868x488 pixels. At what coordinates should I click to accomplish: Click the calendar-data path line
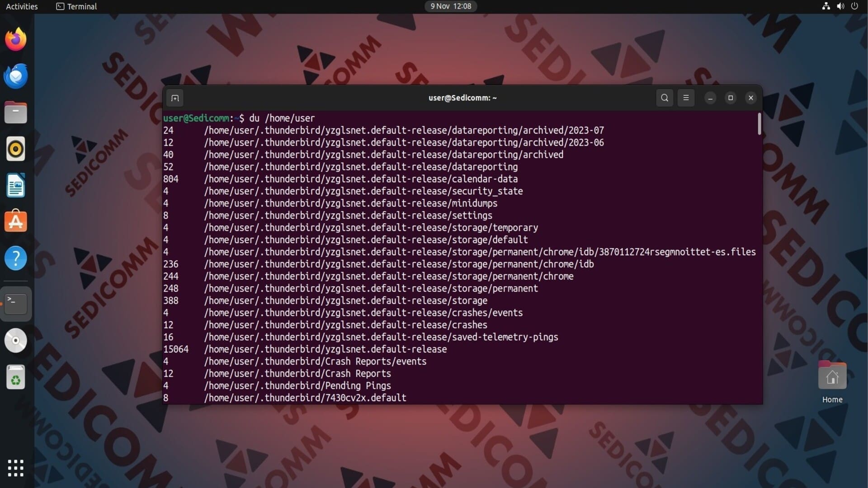[361, 179]
